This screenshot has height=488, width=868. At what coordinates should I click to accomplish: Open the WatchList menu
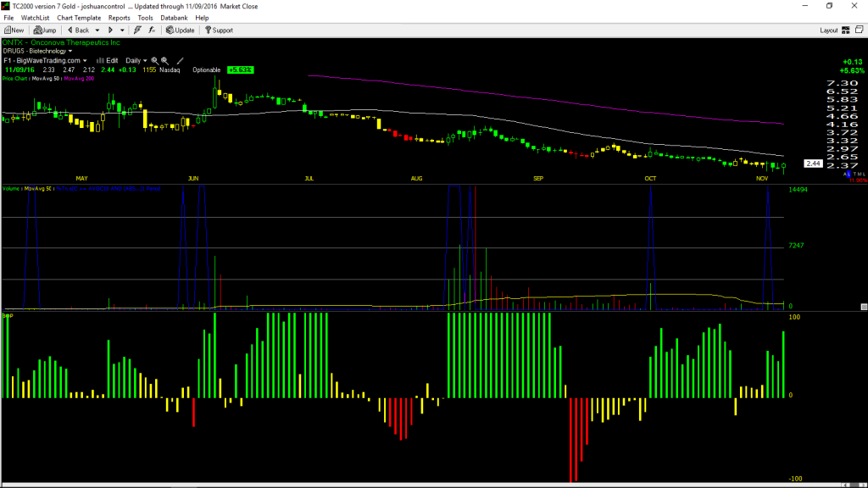coord(35,18)
